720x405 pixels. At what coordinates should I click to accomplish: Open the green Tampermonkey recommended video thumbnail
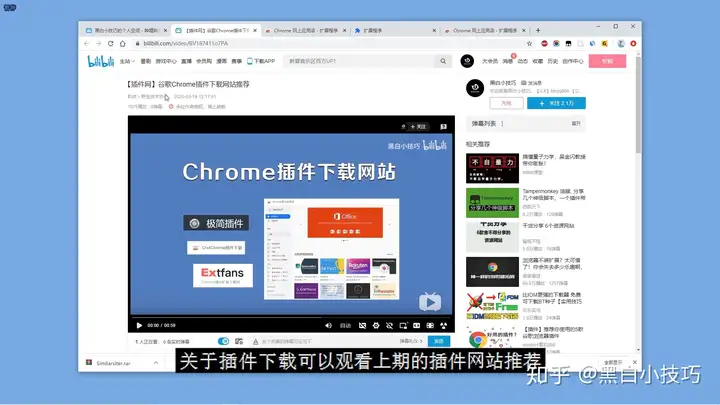click(492, 202)
